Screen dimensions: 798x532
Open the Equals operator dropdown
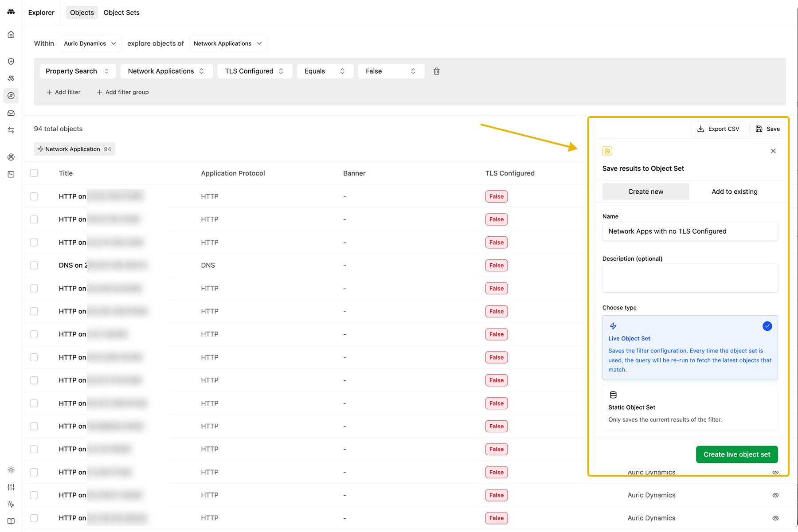tap(325, 71)
